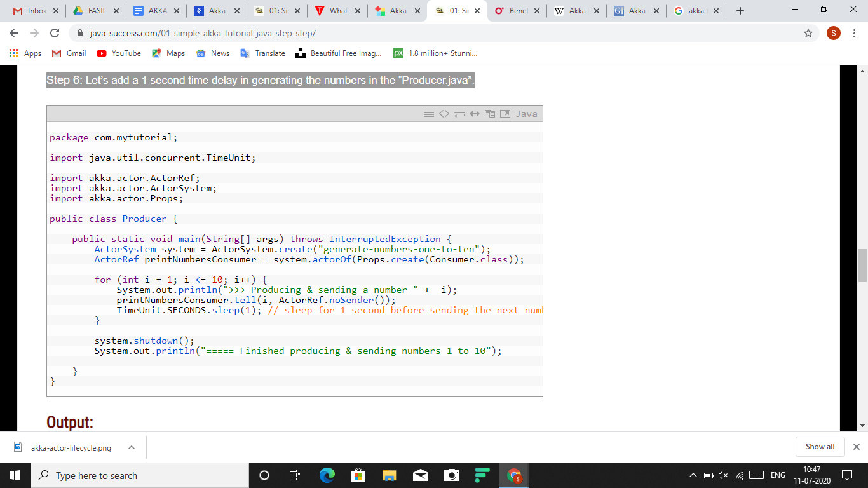
Task: Bookmark this page with the star icon
Action: 808,33
